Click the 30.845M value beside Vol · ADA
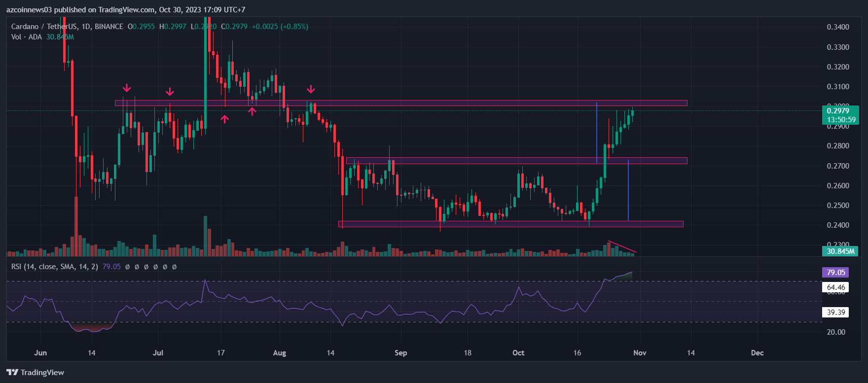 coord(60,37)
